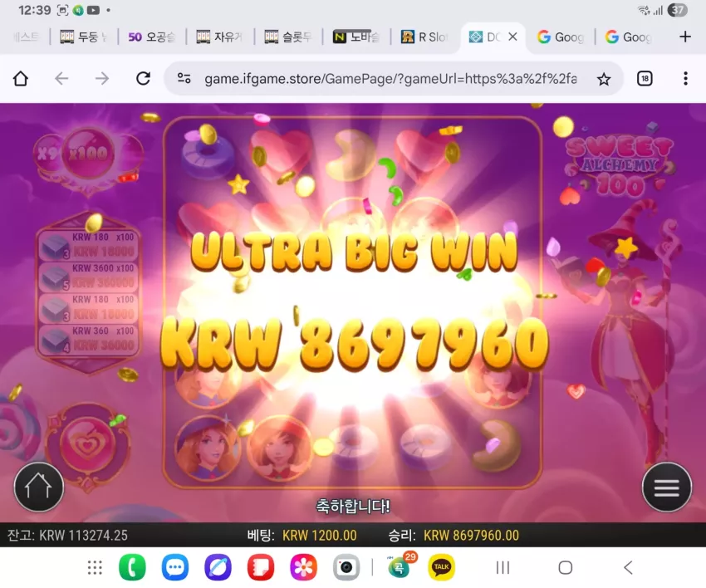Image resolution: width=706 pixels, height=588 pixels.
Task: Select the KRW 3600 x100 win row
Action: pos(89,277)
